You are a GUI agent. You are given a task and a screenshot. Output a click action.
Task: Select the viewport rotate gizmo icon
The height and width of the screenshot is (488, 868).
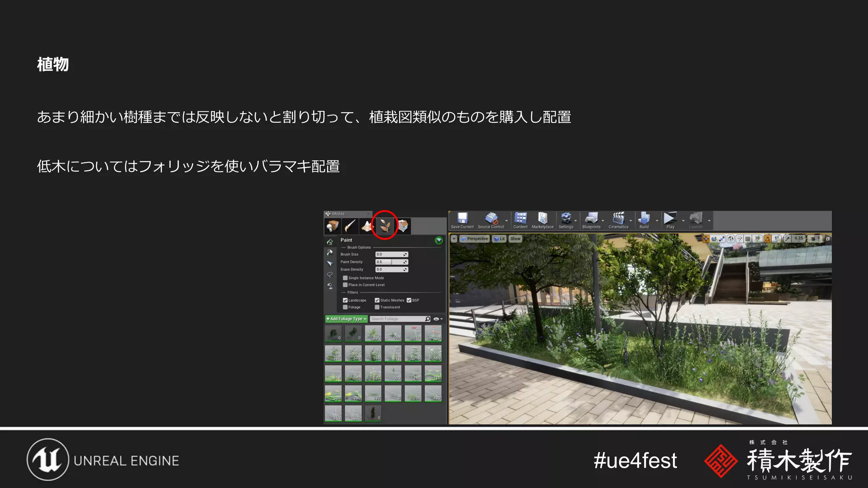714,239
